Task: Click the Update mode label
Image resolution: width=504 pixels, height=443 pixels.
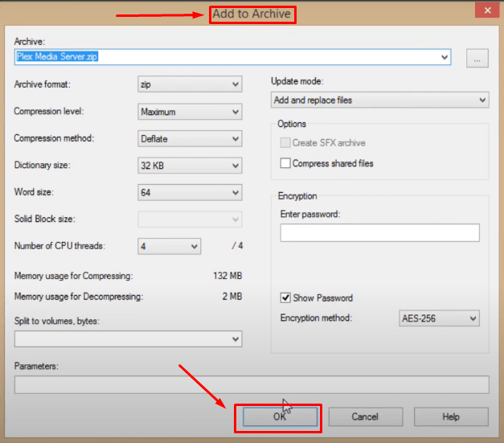Action: click(x=297, y=81)
